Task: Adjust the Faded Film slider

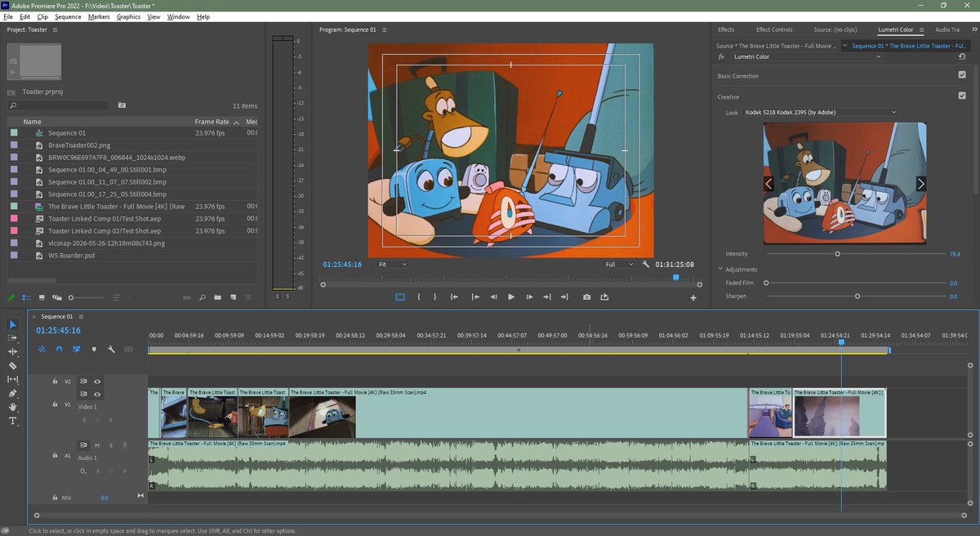Action: [768, 283]
